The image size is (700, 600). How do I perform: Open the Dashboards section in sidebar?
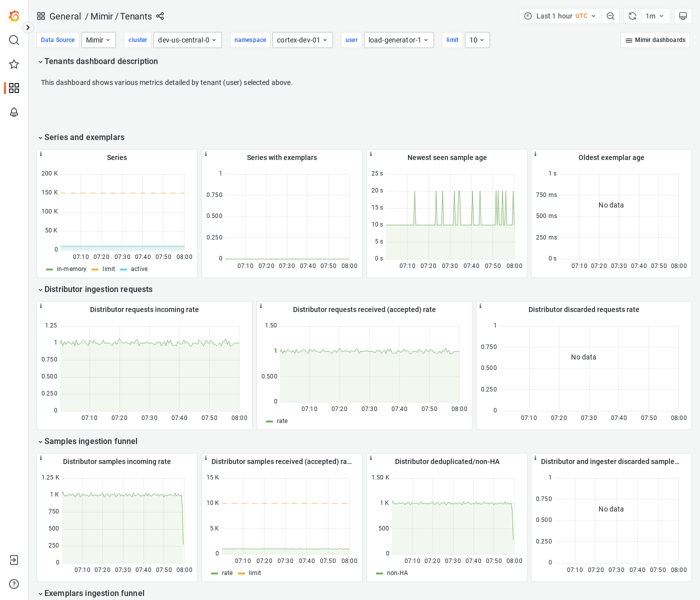[13, 88]
